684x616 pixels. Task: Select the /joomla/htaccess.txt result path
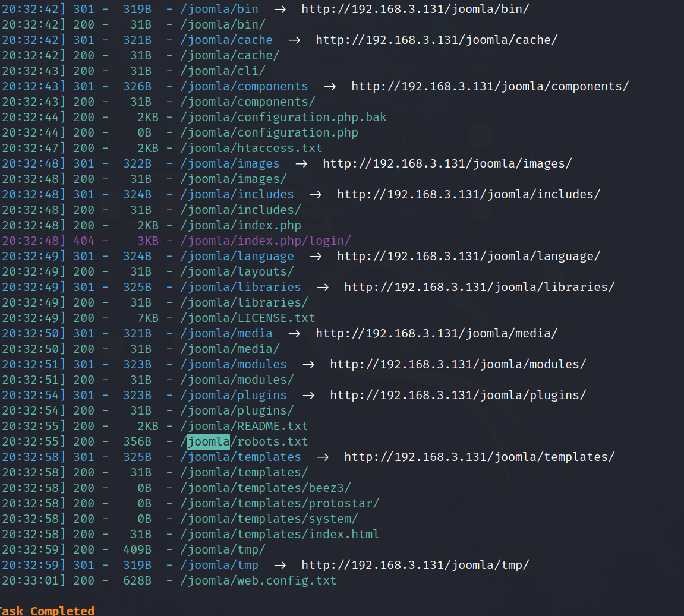[x=251, y=148]
